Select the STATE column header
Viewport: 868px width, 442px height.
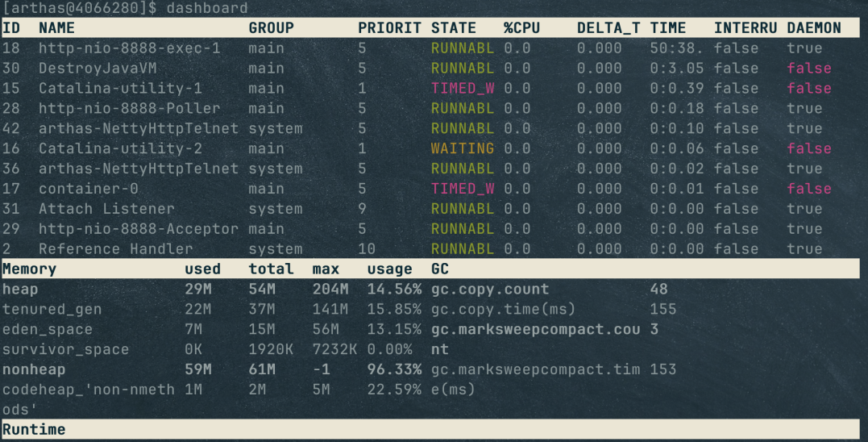coord(454,27)
